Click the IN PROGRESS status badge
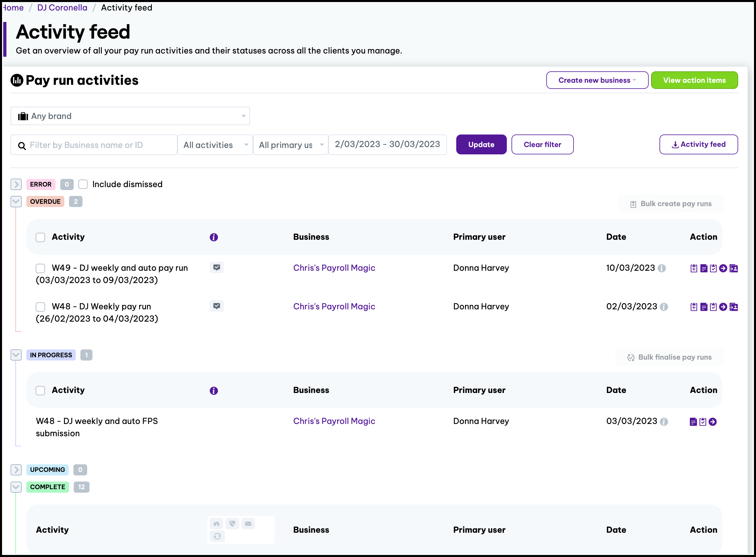 pyautogui.click(x=51, y=355)
